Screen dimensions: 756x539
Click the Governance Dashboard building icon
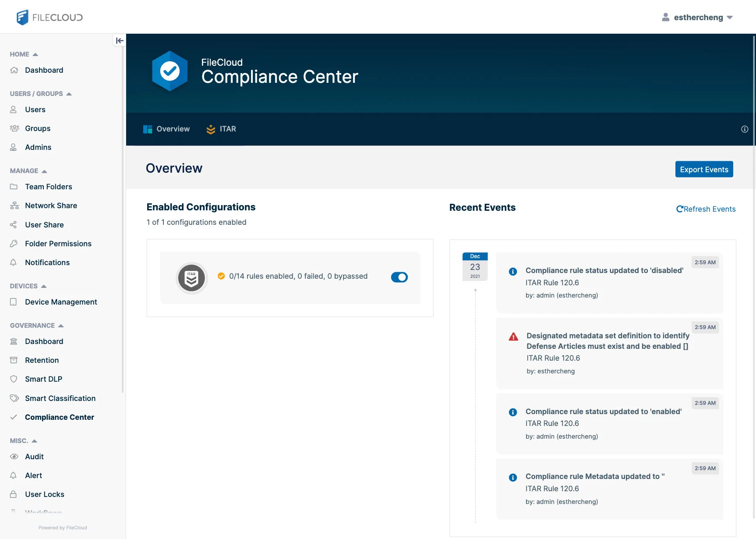[x=14, y=341]
